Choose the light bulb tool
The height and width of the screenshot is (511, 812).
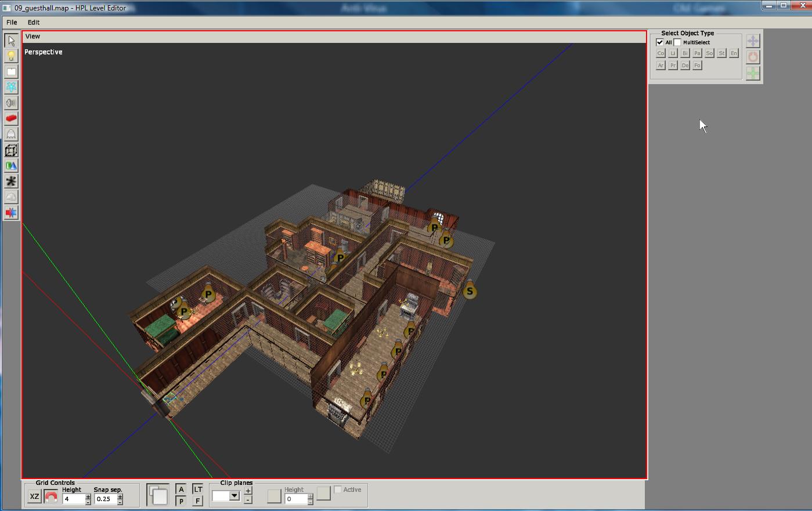click(11, 56)
